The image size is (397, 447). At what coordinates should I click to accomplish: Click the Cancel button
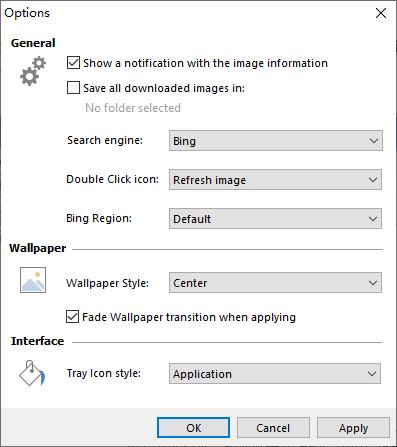(273, 428)
